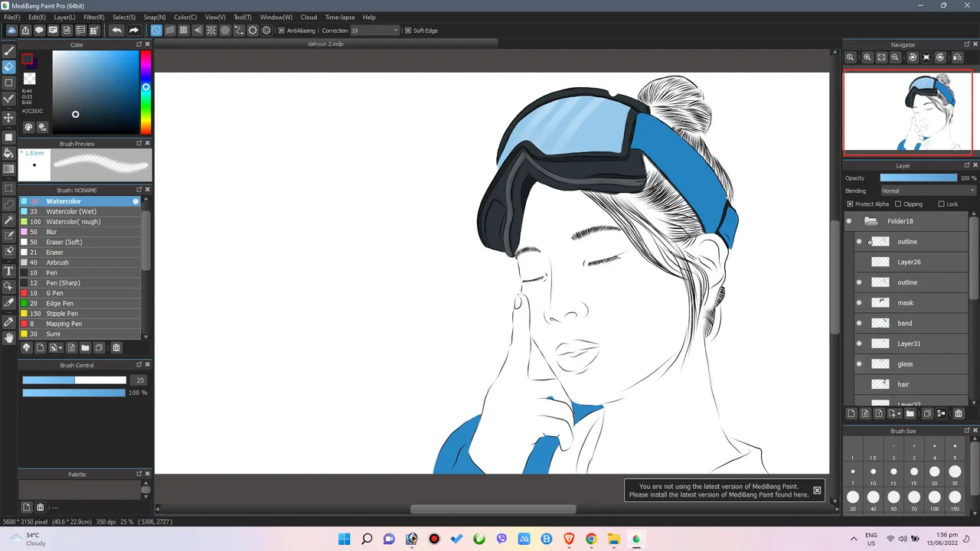Select the Eraser tool in left toolbar
The height and width of the screenshot is (551, 980).
click(9, 67)
